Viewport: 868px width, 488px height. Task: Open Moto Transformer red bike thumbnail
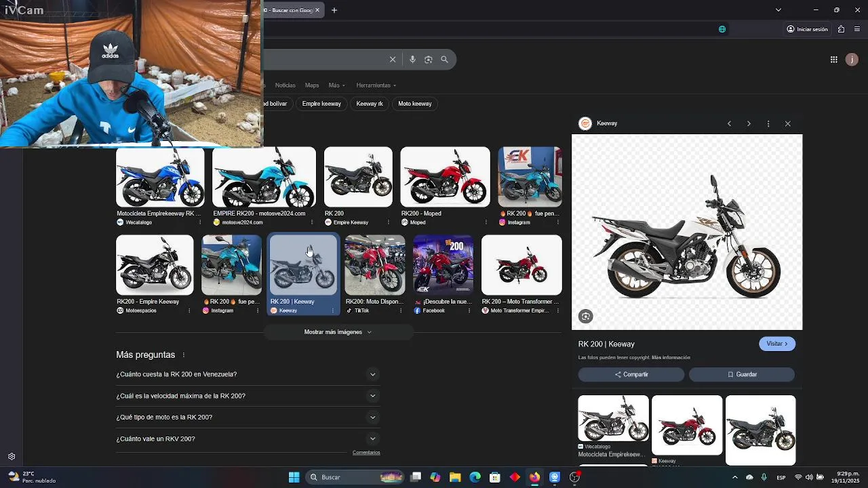pos(521,265)
